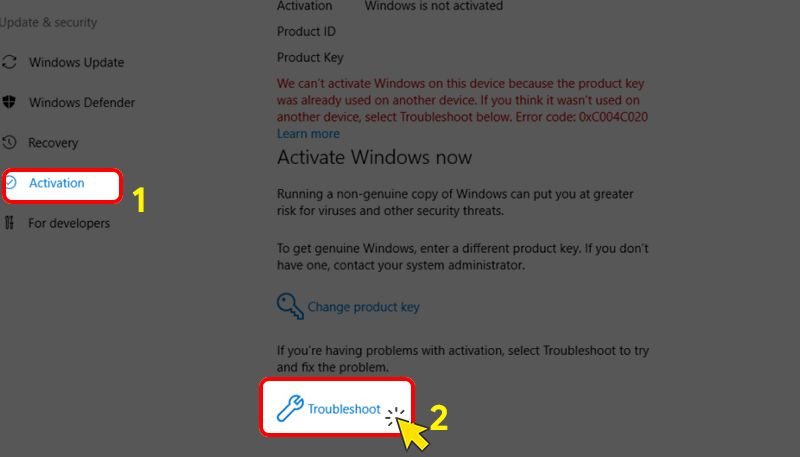Click the Recovery clock icon

pyautogui.click(x=9, y=142)
